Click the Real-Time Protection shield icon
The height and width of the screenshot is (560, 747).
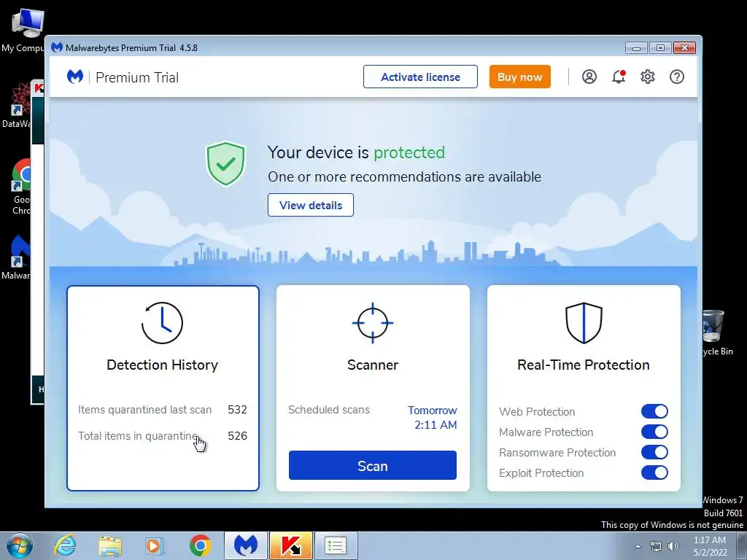click(584, 323)
